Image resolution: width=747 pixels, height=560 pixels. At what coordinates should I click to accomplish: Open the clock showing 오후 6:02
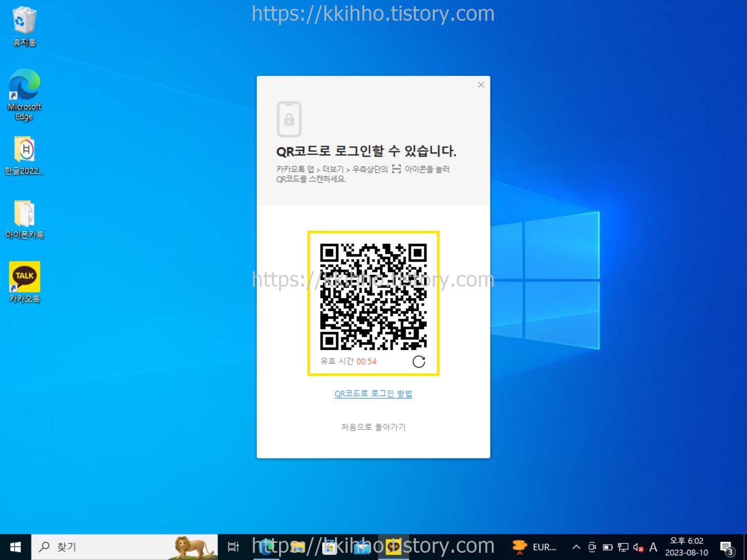tap(686, 547)
